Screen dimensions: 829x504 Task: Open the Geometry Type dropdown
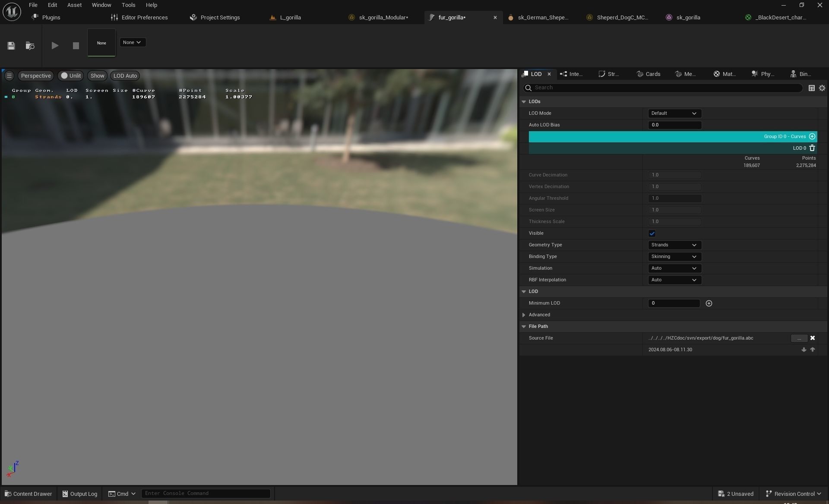pos(674,245)
